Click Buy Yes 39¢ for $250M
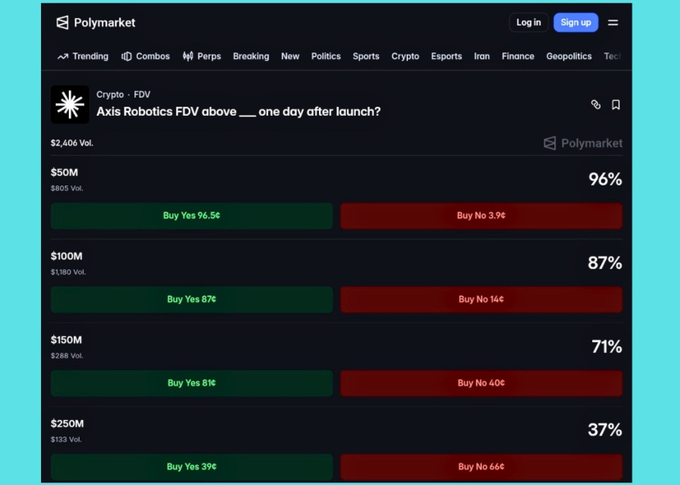This screenshot has height=485, width=680. (192, 467)
